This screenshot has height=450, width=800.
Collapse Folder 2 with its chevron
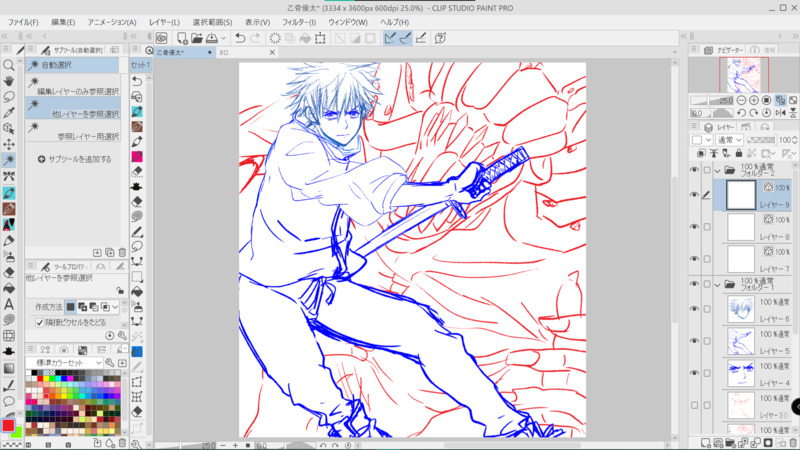(x=718, y=170)
